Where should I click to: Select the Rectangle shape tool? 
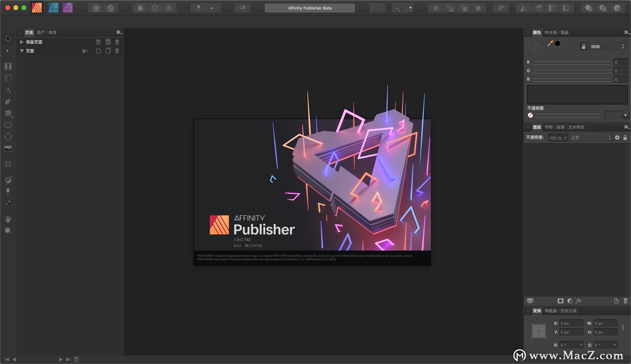coord(8,113)
